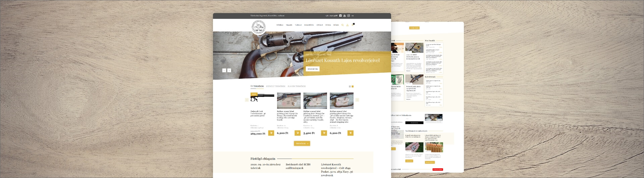View the shopping cart icon
The image size is (644, 178).
tap(353, 25)
